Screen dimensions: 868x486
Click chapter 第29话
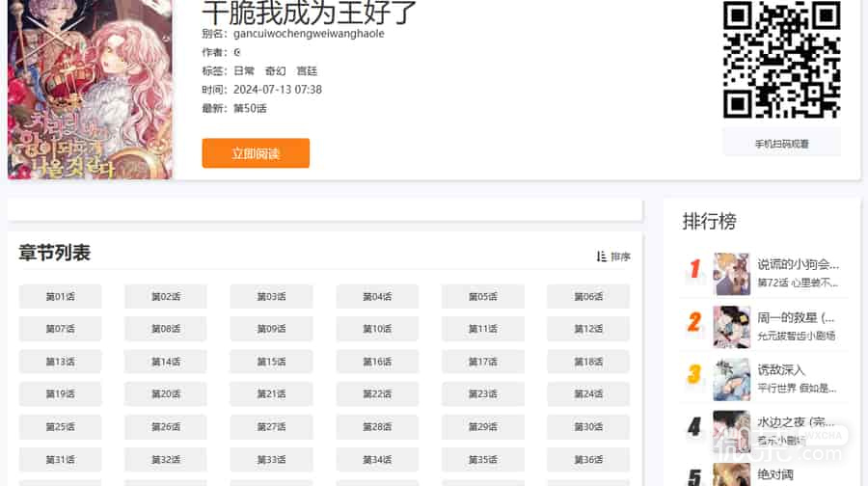pos(483,427)
